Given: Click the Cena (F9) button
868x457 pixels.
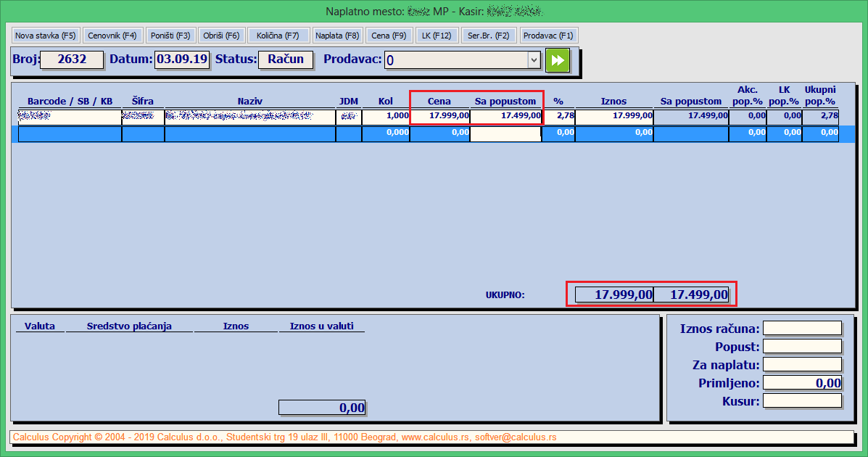Looking at the screenshot, I should (389, 36).
